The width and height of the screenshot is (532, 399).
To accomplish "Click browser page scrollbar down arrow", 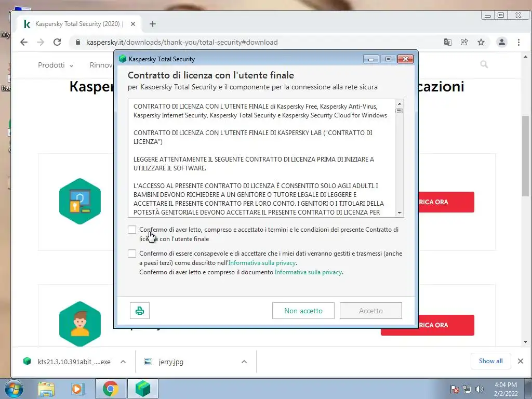I will coord(526,342).
